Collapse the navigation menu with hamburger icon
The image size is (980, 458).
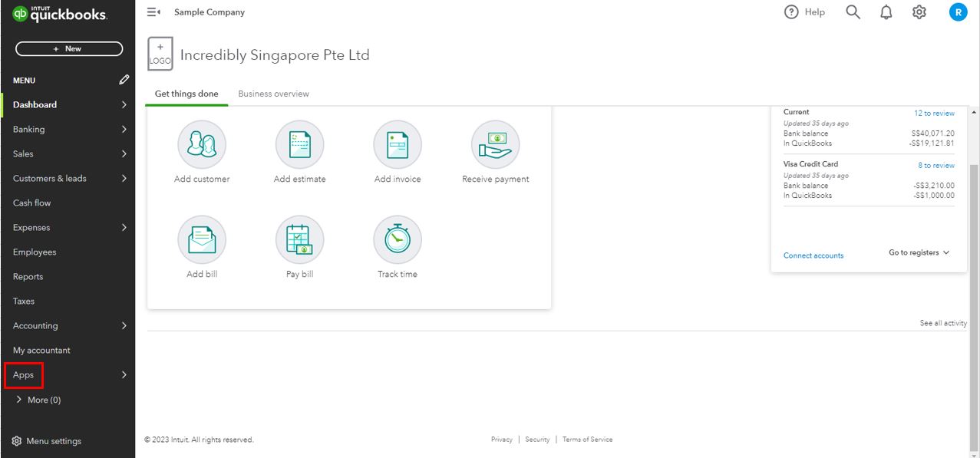click(153, 12)
